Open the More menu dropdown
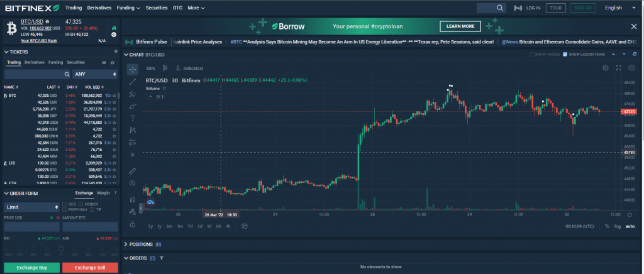The image size is (644, 274). [196, 8]
